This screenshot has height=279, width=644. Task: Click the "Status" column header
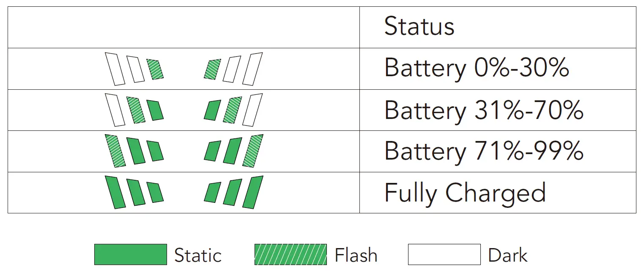(419, 26)
